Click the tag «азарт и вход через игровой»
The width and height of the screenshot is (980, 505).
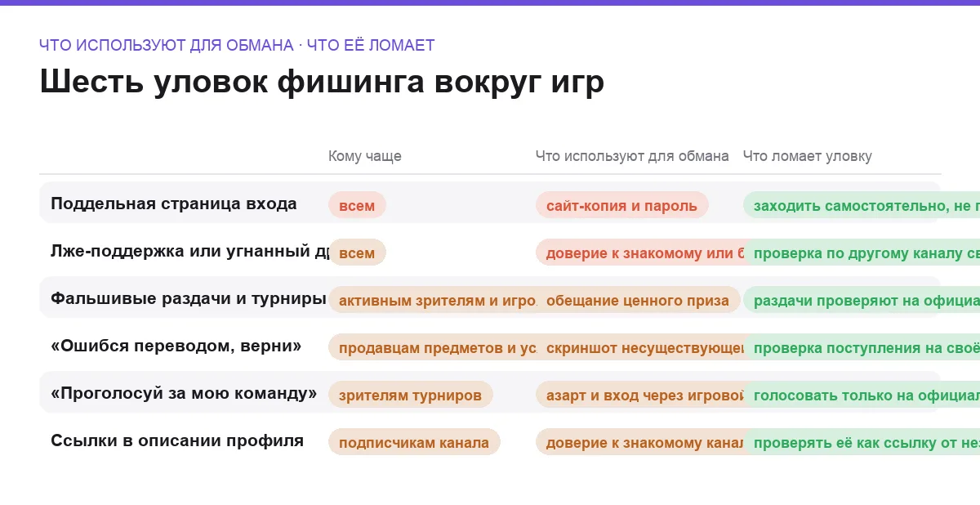[x=639, y=395]
